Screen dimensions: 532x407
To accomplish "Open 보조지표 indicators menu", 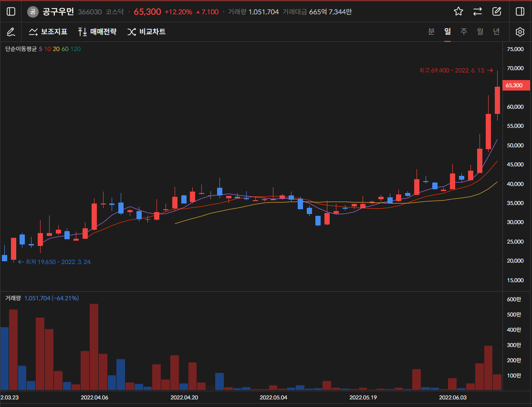I will (48, 32).
